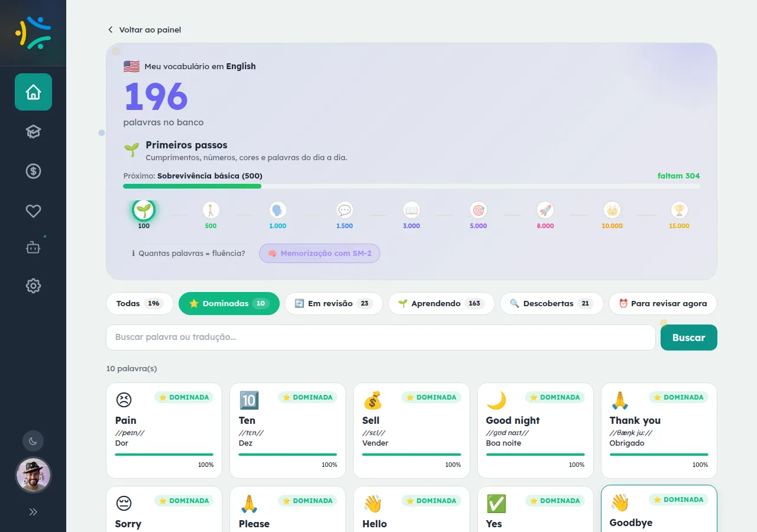Open the Yes word card

coord(535,509)
